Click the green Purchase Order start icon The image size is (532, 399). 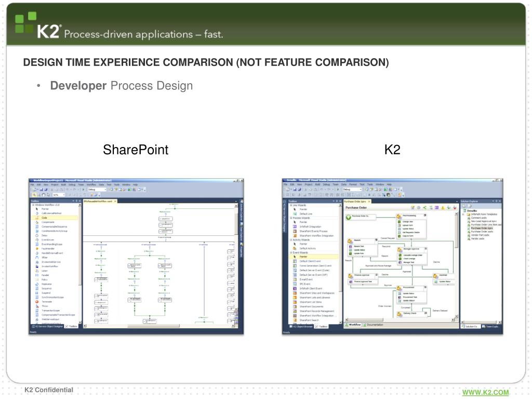[349, 217]
